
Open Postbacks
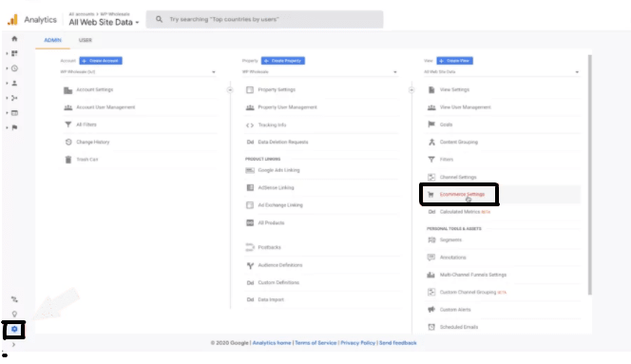click(x=269, y=247)
